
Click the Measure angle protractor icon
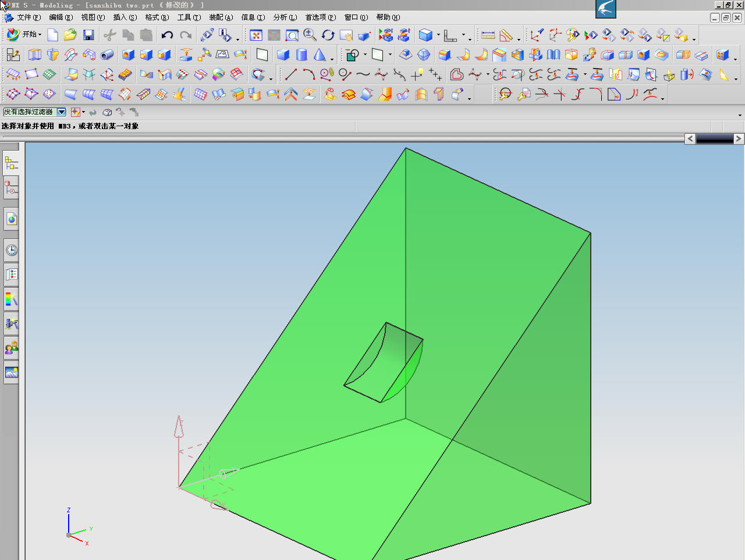tap(506, 35)
